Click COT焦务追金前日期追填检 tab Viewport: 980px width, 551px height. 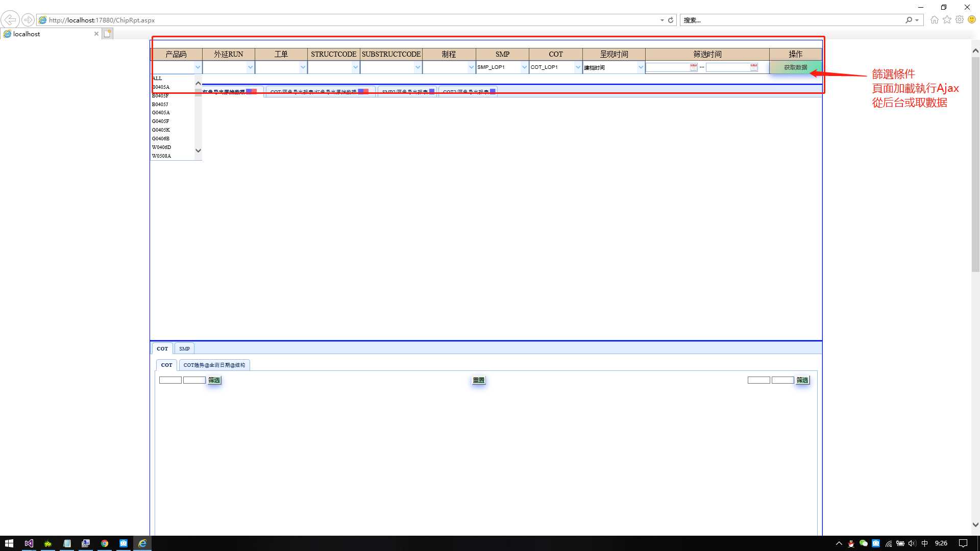[214, 365]
